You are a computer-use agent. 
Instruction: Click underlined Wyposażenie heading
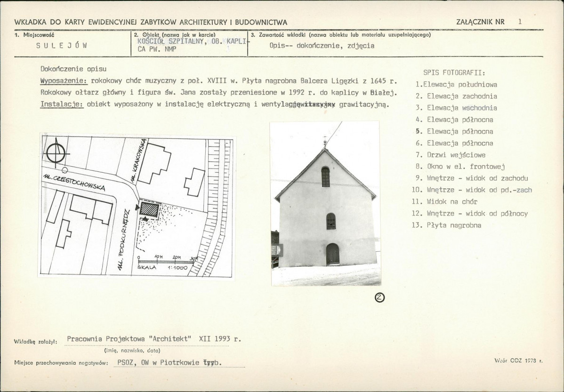(x=64, y=80)
